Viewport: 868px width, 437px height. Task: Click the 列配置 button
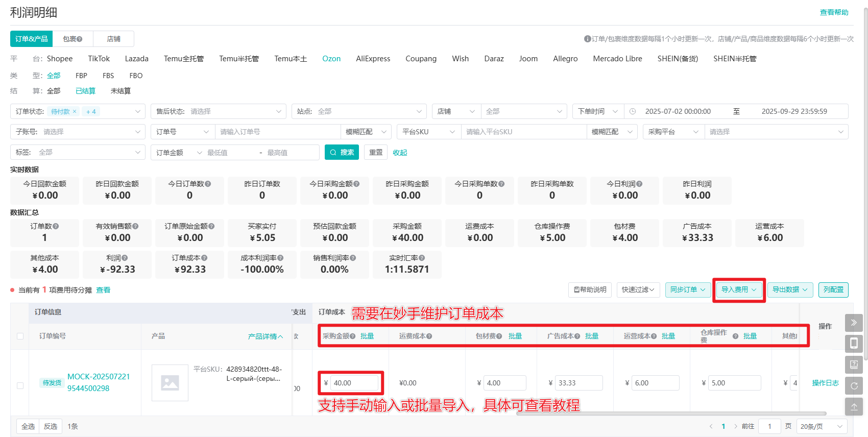[x=833, y=290]
